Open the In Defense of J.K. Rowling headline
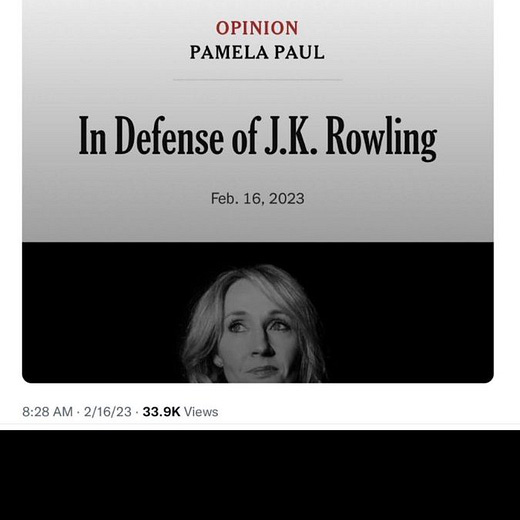Viewport: 520px width, 520px height. pyautogui.click(x=257, y=137)
